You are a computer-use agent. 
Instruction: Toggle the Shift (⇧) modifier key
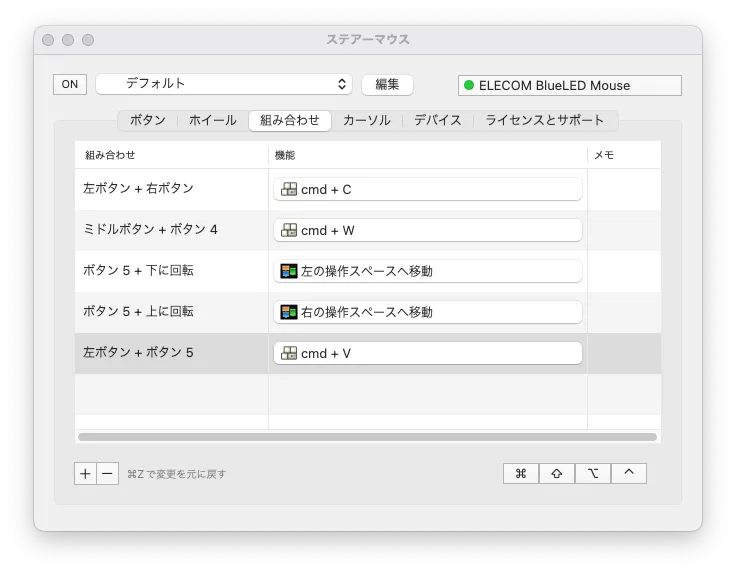pos(557,473)
